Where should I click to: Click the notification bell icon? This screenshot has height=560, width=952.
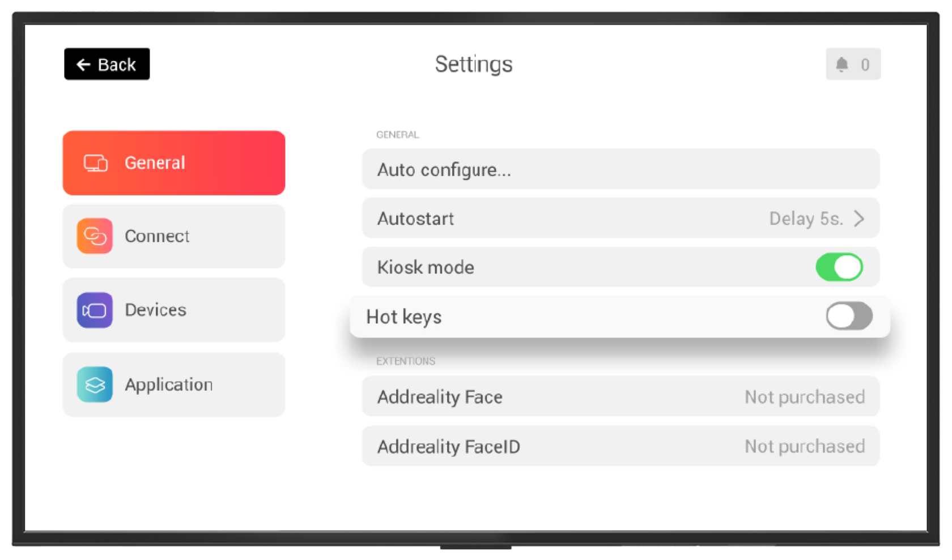(842, 65)
